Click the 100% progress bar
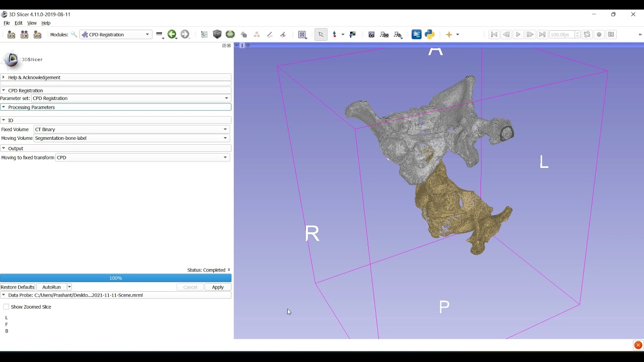Viewport: 644px width, 362px height. pyautogui.click(x=116, y=278)
